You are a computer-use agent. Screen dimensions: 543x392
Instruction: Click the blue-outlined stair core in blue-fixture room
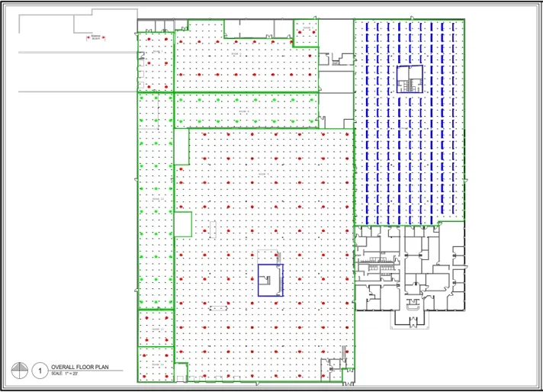click(410, 79)
